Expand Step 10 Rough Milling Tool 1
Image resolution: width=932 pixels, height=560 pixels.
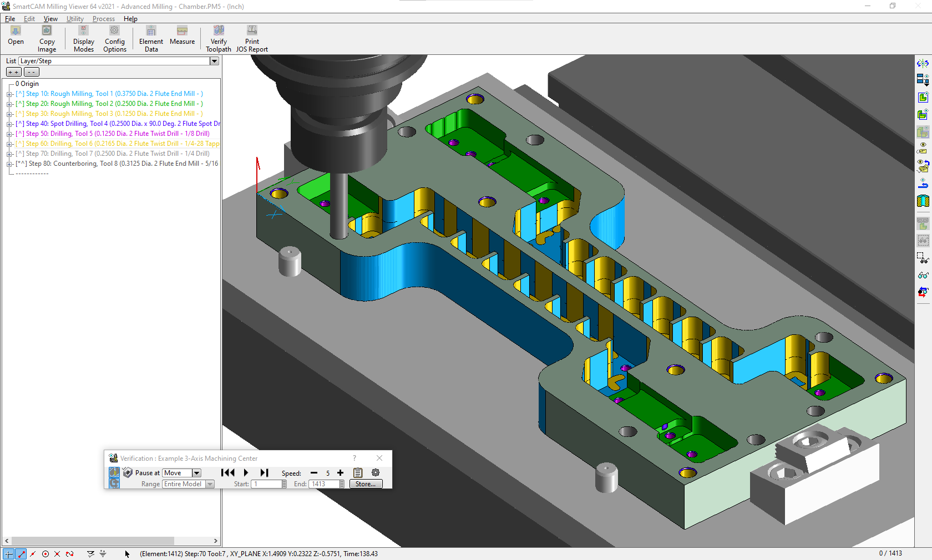click(x=9, y=94)
